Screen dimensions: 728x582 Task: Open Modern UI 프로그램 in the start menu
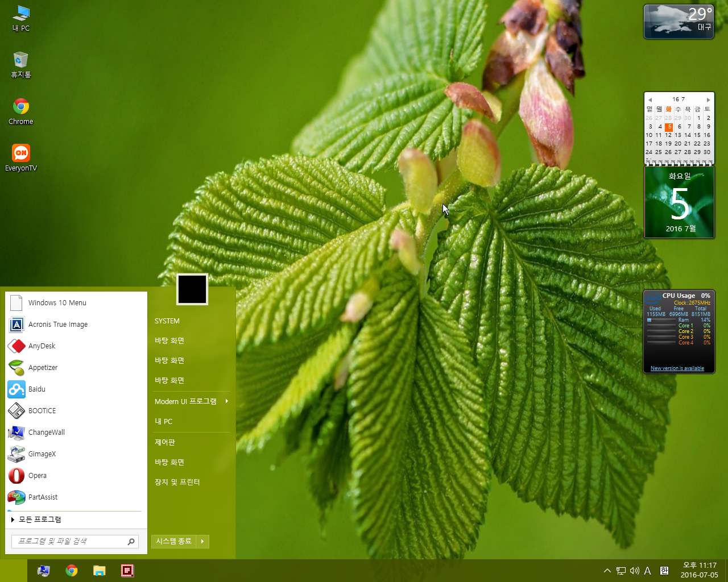pos(186,401)
